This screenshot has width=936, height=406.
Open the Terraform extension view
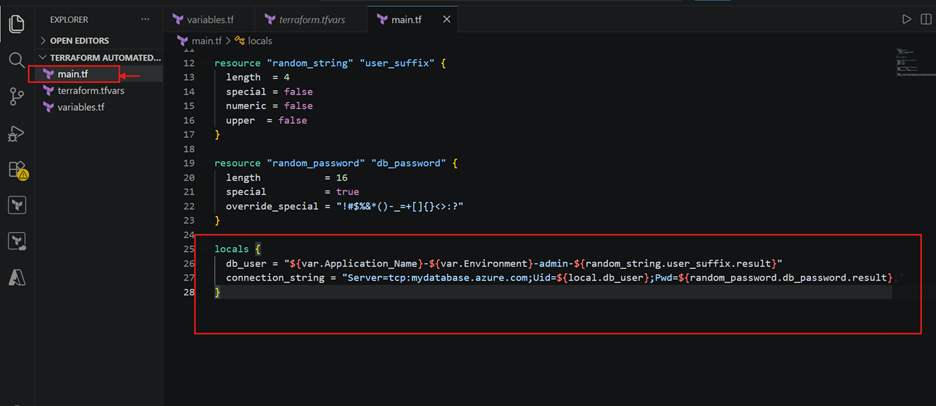point(17,205)
